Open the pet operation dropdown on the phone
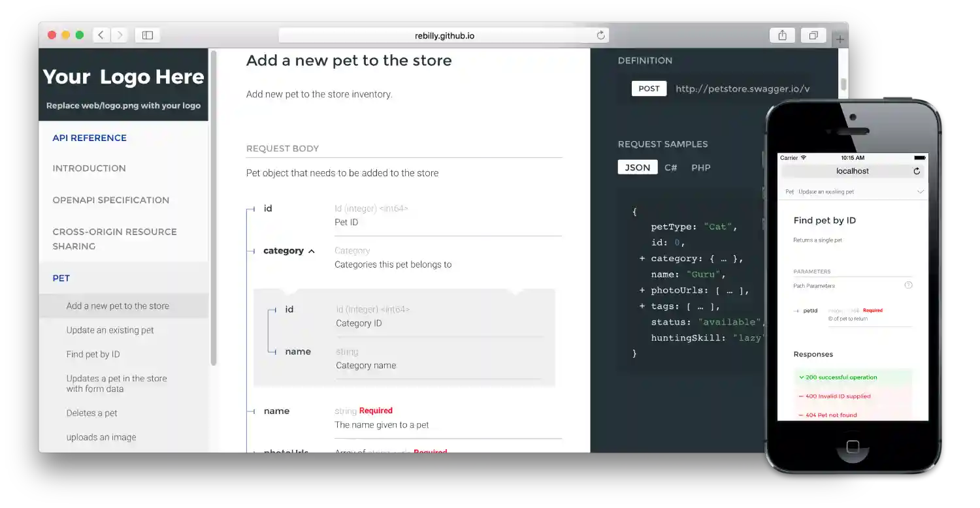This screenshot has height=508, width=980. coord(920,191)
